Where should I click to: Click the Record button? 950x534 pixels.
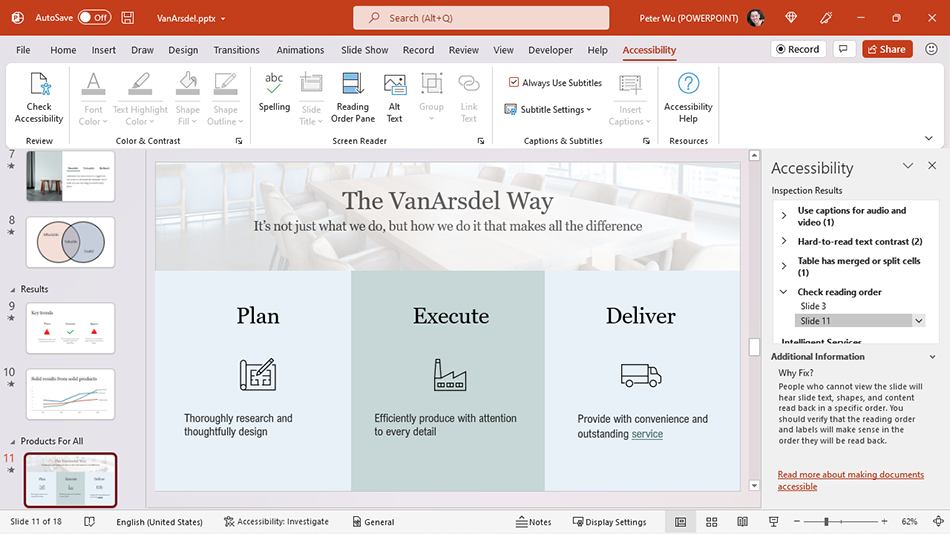pos(798,49)
